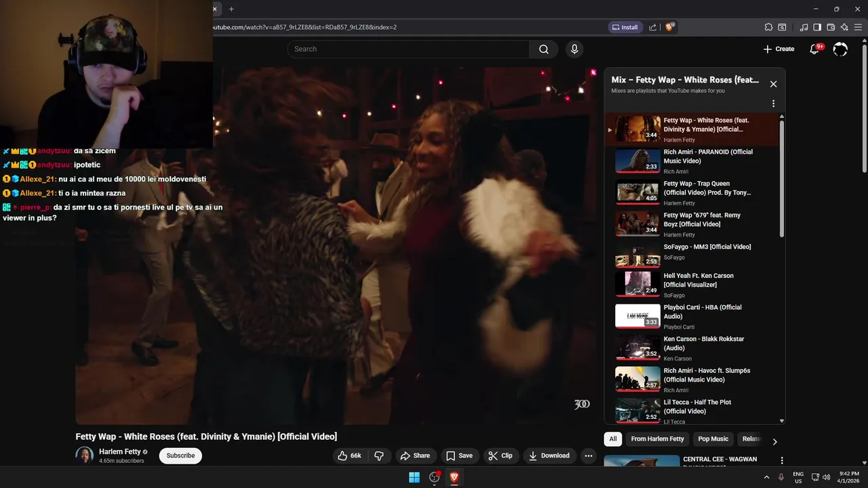The width and height of the screenshot is (868, 488).
Task: Select the currently playing White Roses playlist entry
Action: pos(693,129)
